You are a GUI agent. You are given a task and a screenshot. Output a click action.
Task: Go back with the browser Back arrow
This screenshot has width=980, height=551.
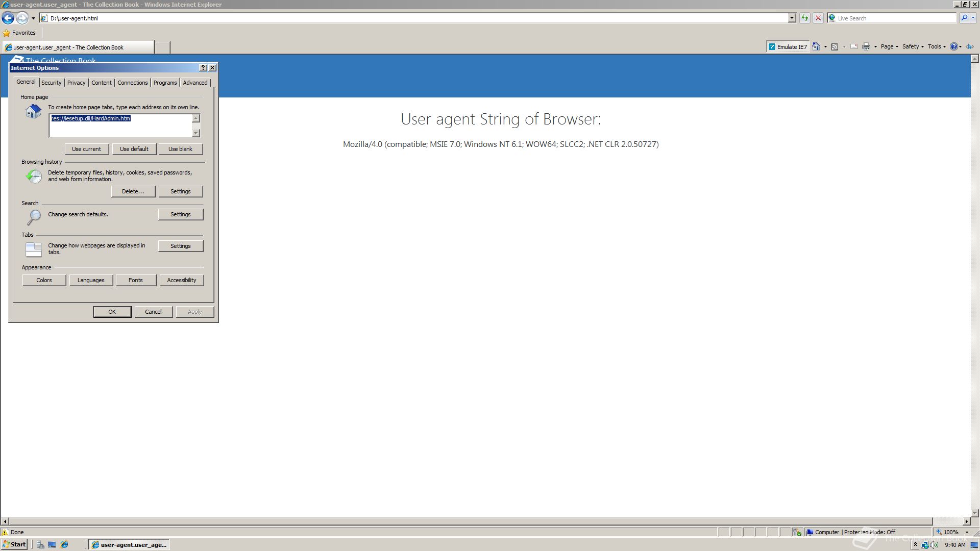pos(8,18)
